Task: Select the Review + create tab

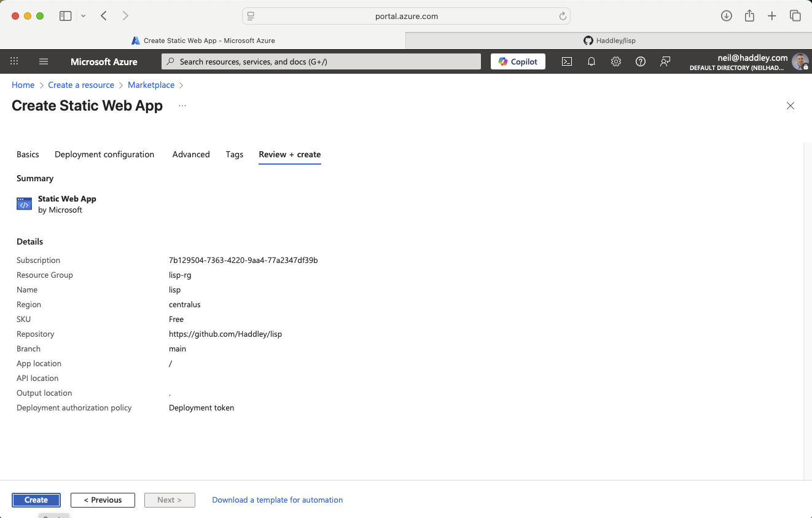Action: point(290,154)
